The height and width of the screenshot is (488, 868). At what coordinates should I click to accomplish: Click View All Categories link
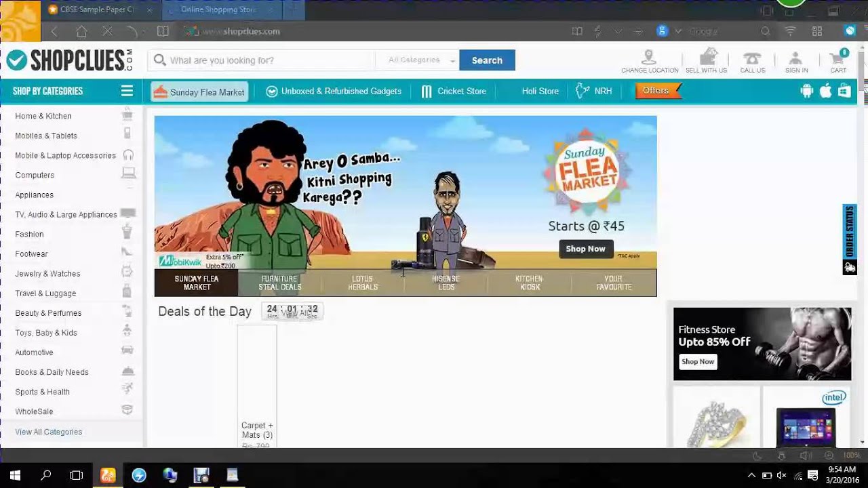(x=49, y=432)
